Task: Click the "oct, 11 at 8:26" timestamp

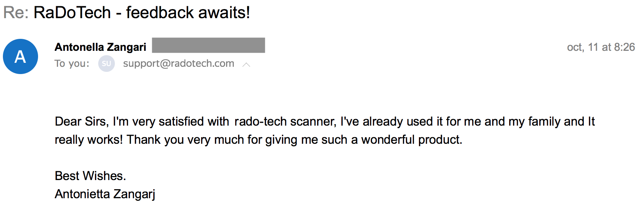Action: click(601, 47)
